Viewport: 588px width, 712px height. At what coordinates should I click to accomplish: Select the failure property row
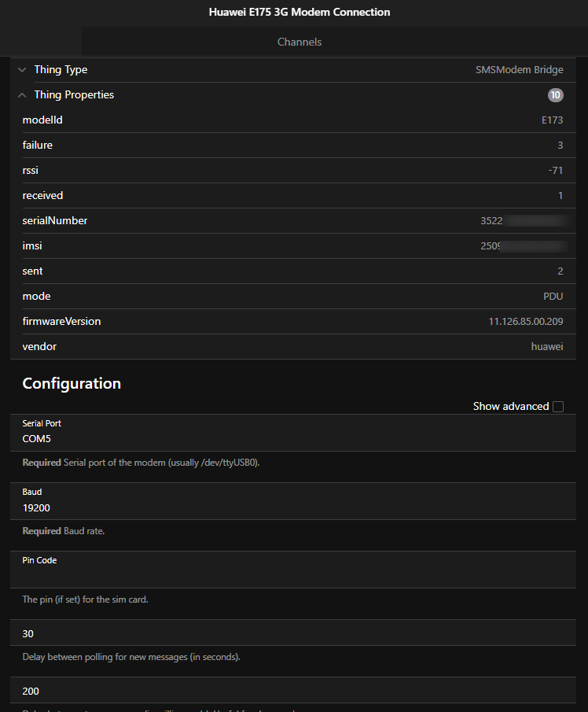coord(294,146)
